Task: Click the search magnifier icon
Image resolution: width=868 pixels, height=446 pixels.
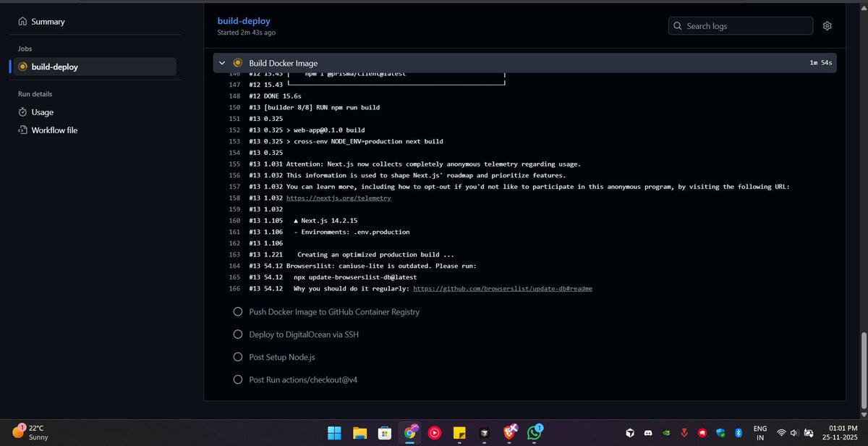Action: (678, 26)
